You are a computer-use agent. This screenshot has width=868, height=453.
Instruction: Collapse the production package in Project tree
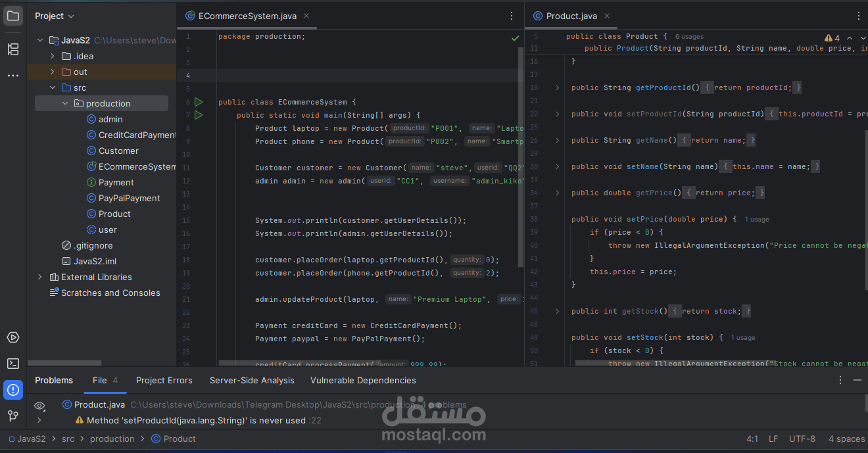click(64, 103)
